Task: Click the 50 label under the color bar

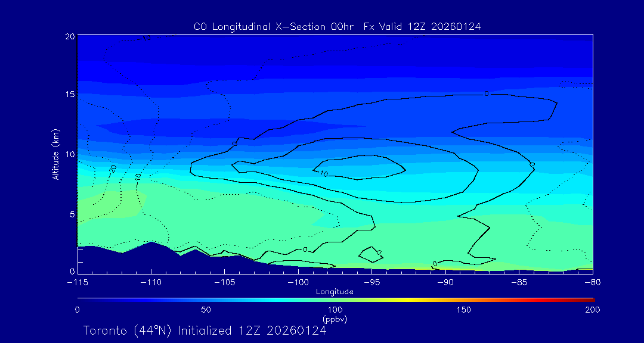Action: [206, 310]
